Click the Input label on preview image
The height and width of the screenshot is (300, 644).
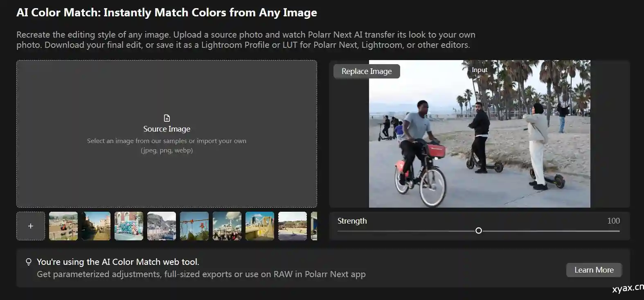pos(479,70)
